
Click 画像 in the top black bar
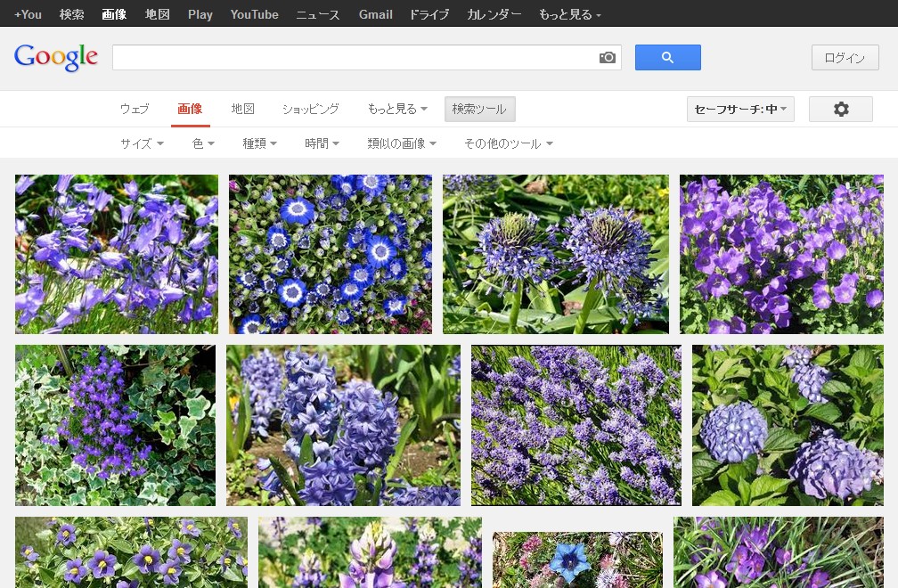click(114, 14)
